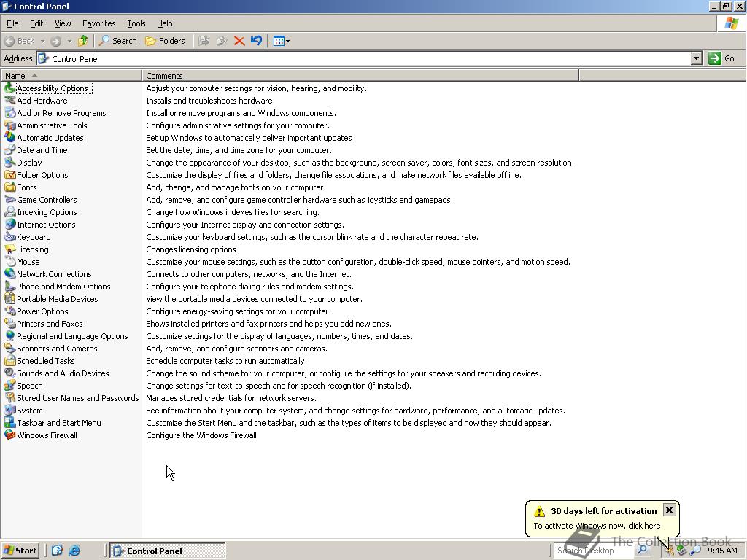Select the Regional and Language Options item
This screenshot has width=747, height=560.
72,335
